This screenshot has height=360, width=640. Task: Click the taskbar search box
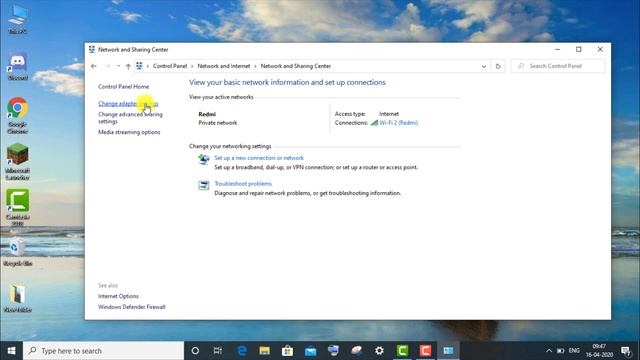click(104, 351)
